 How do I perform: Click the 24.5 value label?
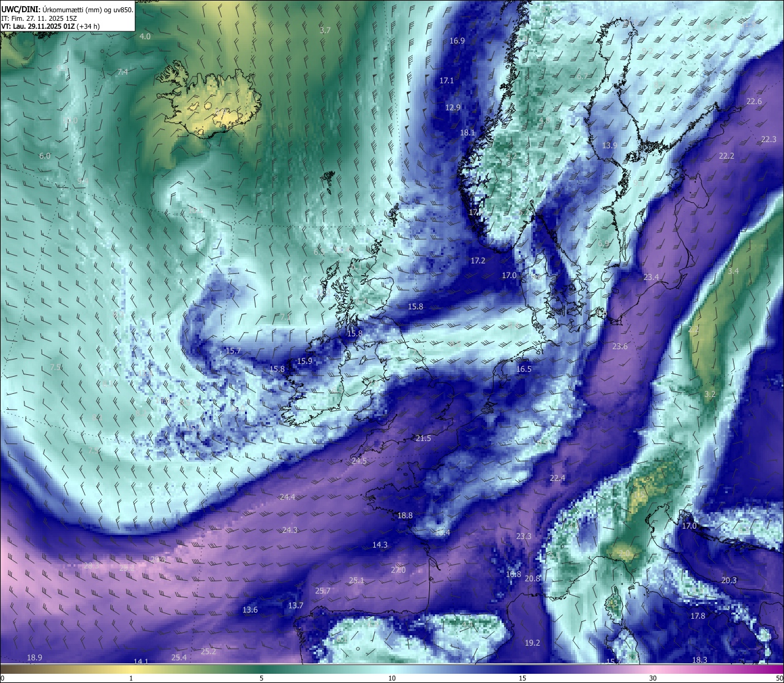(359, 461)
